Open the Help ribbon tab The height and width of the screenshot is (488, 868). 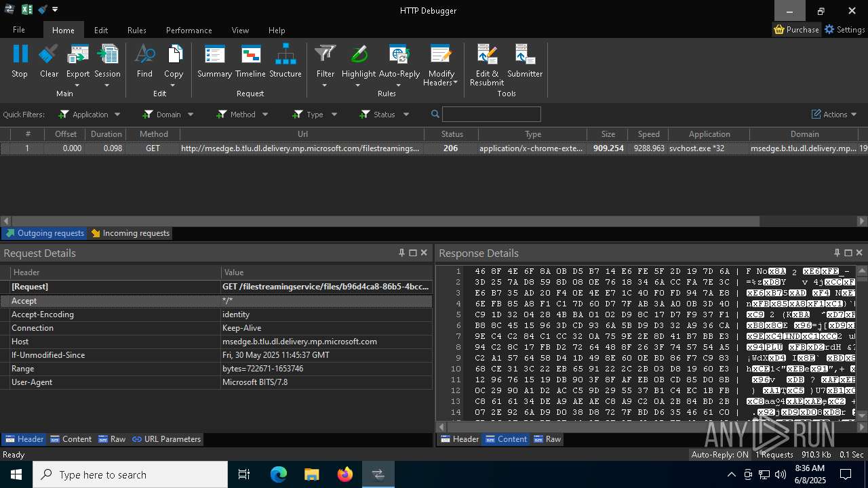277,30
